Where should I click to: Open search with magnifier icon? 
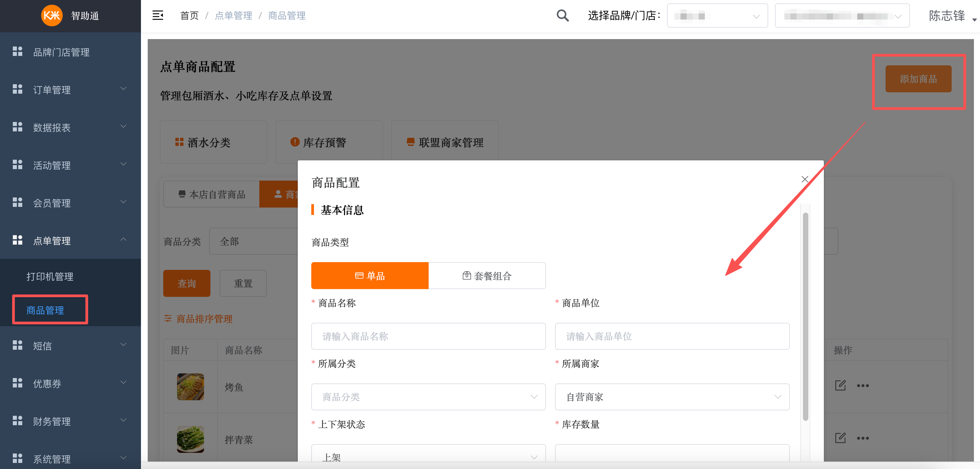tap(563, 15)
